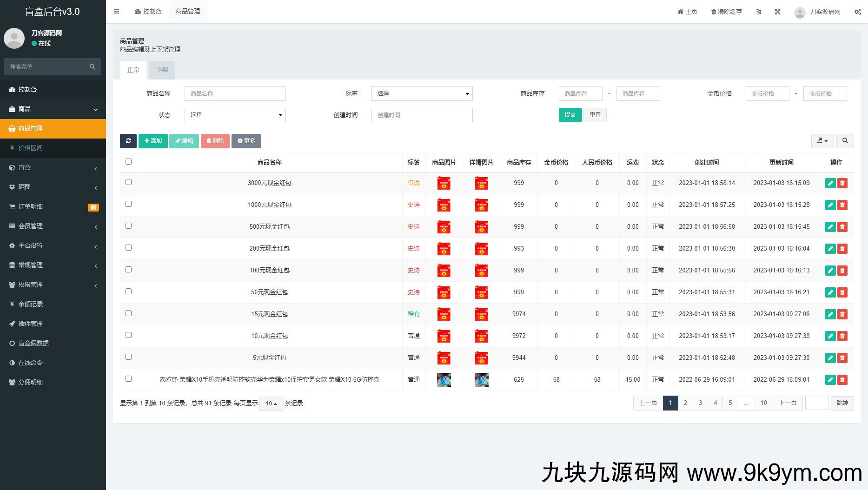Click the fullscreen icon in top bar
Screen dimensions: 868x490
tap(777, 12)
